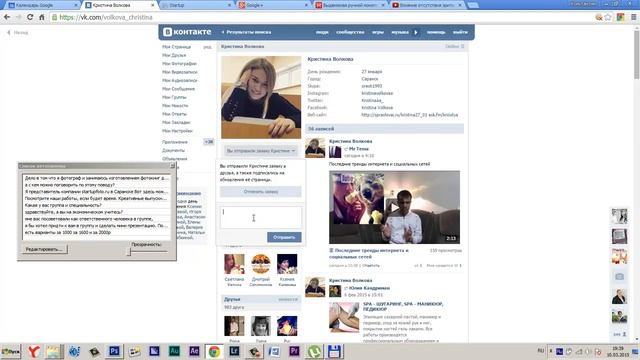The width and height of the screenshot is (640, 360).
Task: Open Kristina's profile photo
Action: (x=261, y=97)
